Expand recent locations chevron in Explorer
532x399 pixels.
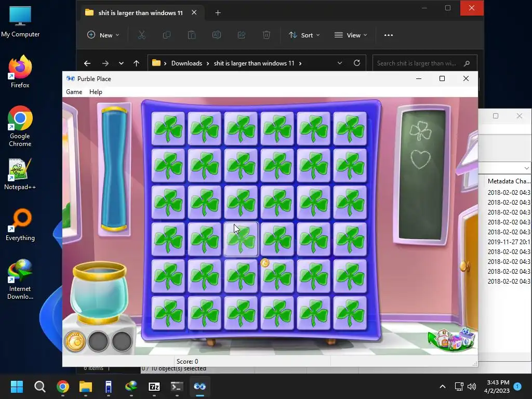pos(121,63)
